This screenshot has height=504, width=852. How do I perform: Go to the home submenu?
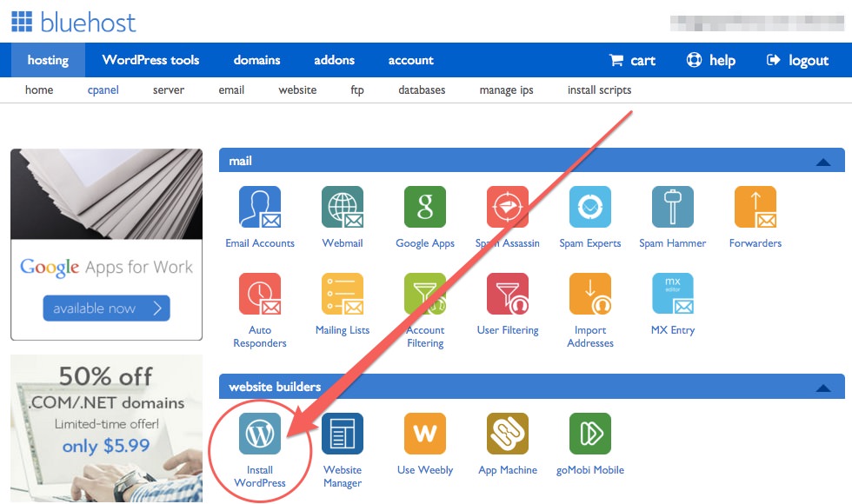pyautogui.click(x=39, y=90)
